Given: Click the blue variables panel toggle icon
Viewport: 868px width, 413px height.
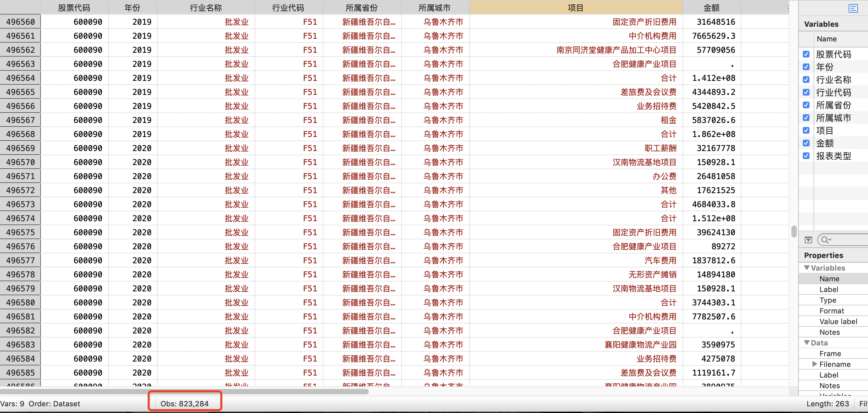Looking at the screenshot, I should point(853,8).
